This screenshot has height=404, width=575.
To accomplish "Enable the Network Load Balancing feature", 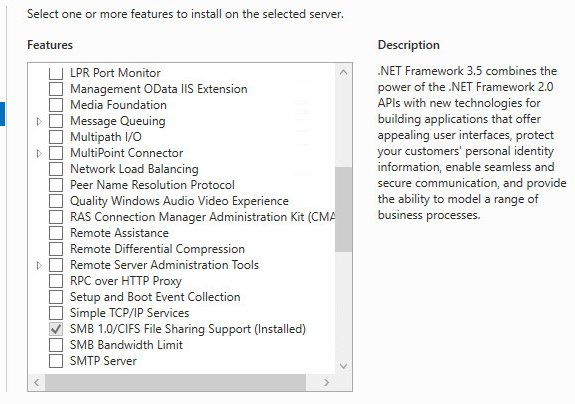I will pyautogui.click(x=56, y=169).
